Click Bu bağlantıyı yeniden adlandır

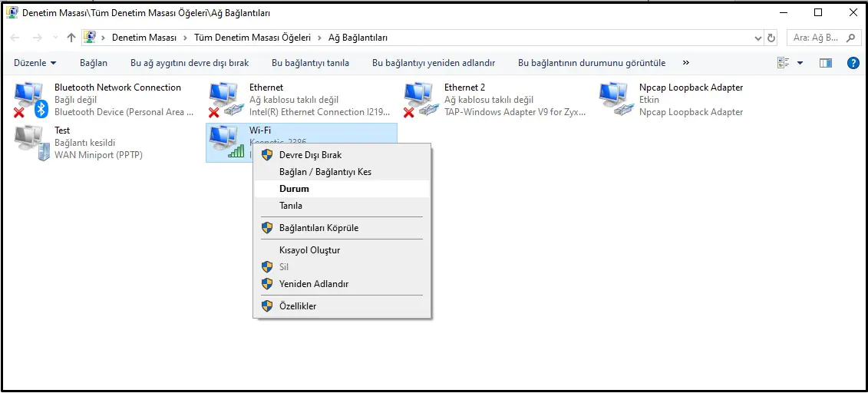click(x=434, y=63)
